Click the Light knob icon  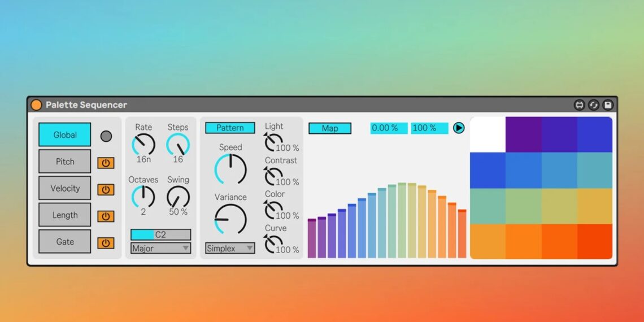273,141
